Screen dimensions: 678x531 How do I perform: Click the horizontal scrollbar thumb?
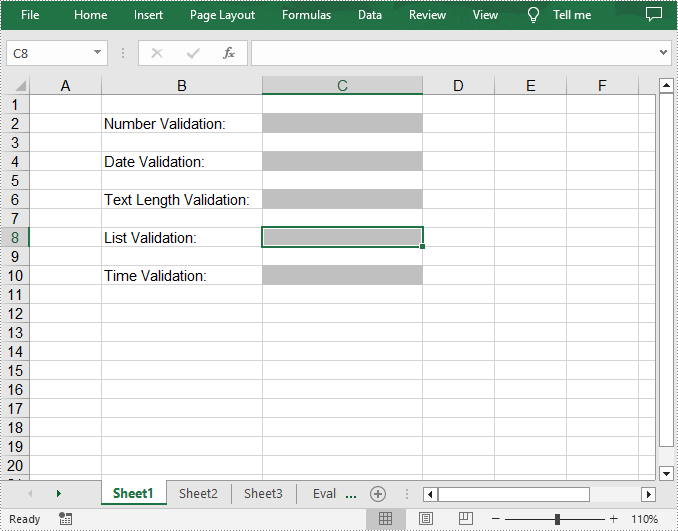coord(514,494)
